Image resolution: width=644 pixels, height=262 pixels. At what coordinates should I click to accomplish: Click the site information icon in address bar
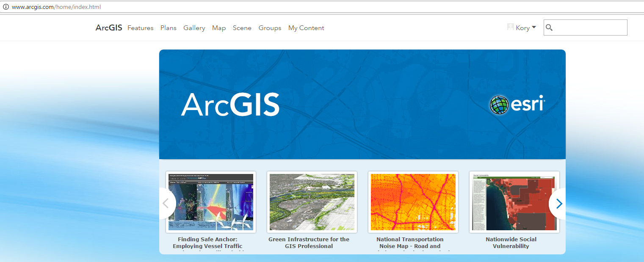[x=6, y=7]
